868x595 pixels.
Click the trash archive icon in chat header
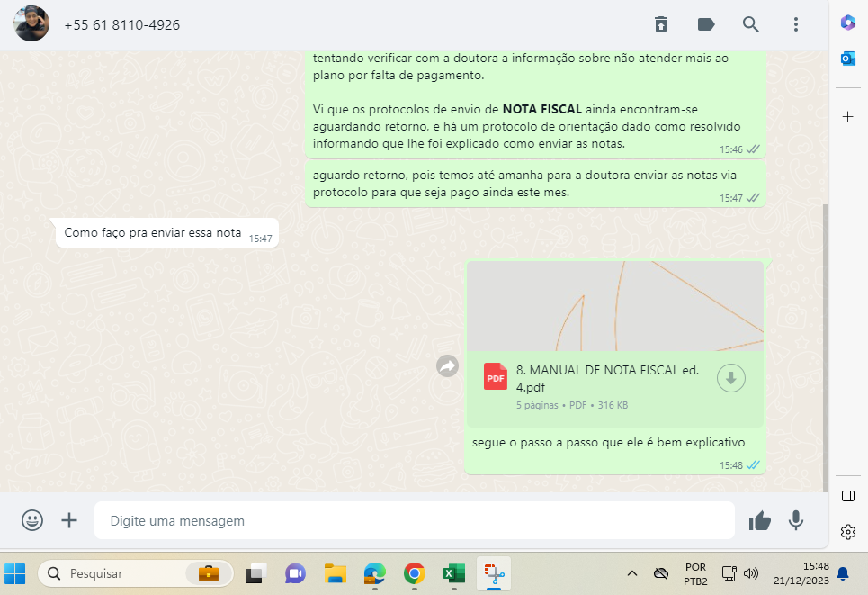(661, 24)
